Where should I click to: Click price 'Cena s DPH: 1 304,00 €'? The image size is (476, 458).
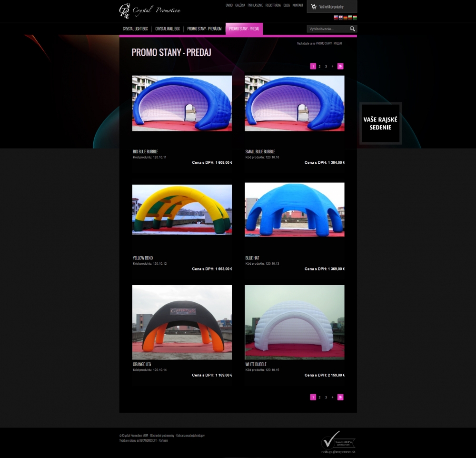point(325,162)
